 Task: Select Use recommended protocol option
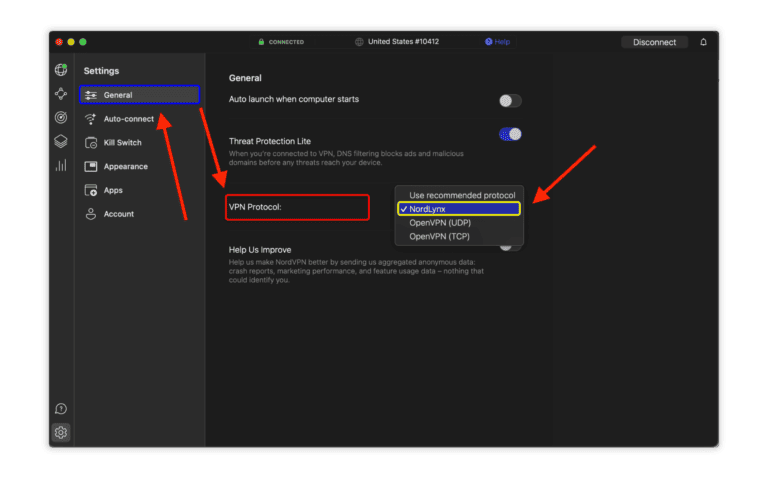click(462, 195)
